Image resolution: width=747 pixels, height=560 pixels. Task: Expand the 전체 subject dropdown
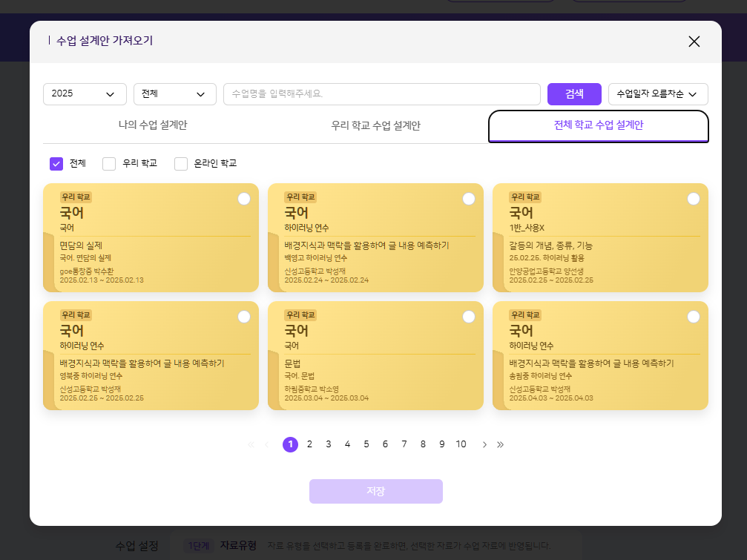tap(174, 94)
